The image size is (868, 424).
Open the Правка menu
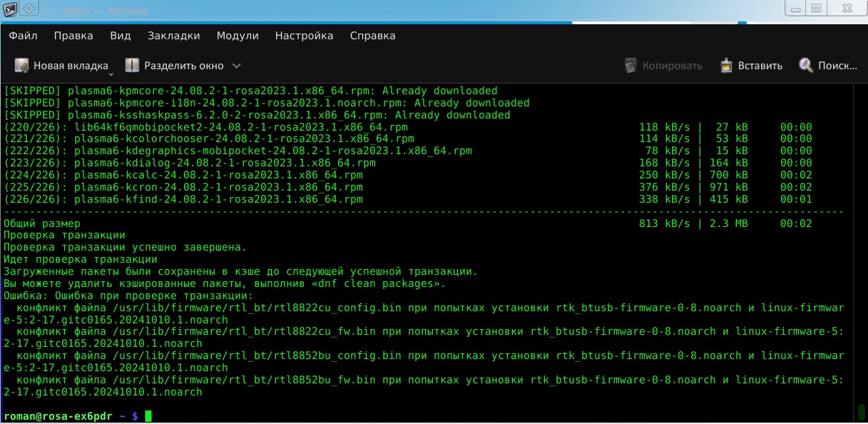pos(73,36)
